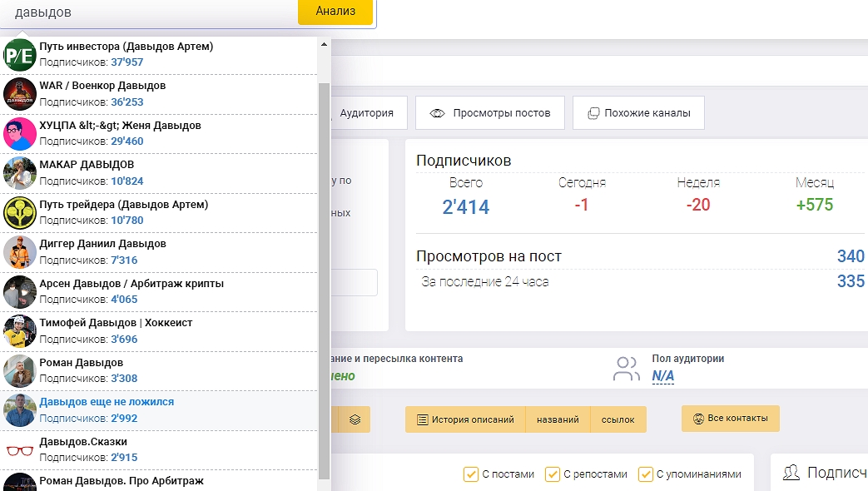Uncheck С репостами
The height and width of the screenshot is (491, 868).
[x=553, y=474]
